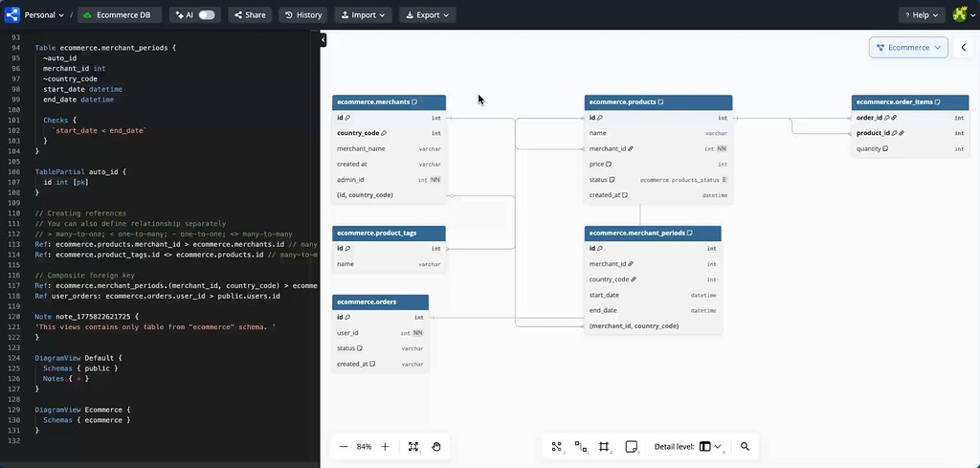This screenshot has width=980, height=468.
Task: Open the Ecommerce view selector dropdown
Action: click(x=908, y=48)
